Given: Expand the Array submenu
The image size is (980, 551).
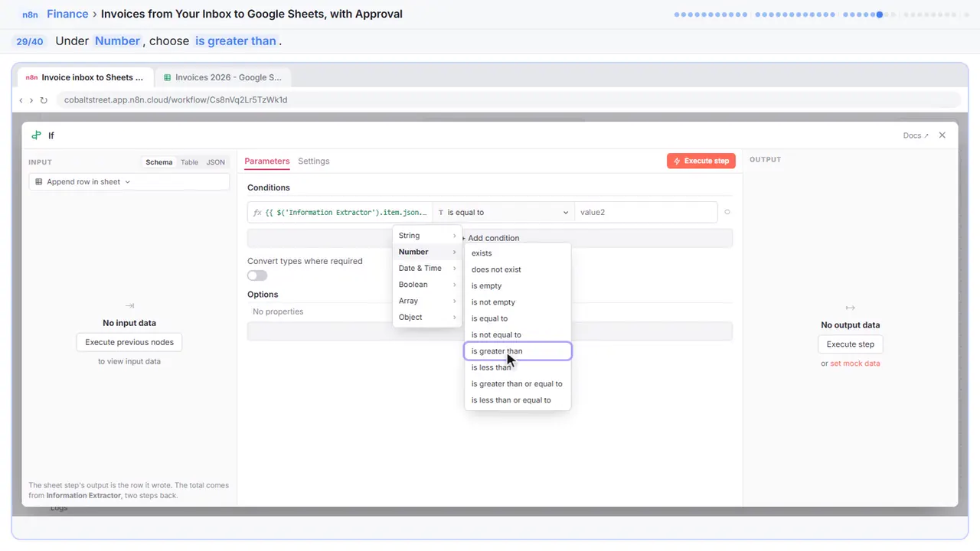Looking at the screenshot, I should pyautogui.click(x=427, y=301).
